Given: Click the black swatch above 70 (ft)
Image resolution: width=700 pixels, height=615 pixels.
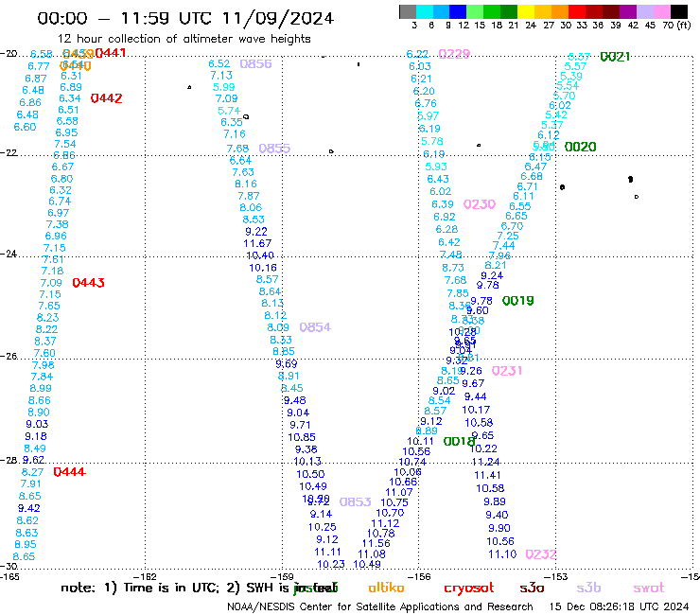Looking at the screenshot, I should click(x=679, y=11).
